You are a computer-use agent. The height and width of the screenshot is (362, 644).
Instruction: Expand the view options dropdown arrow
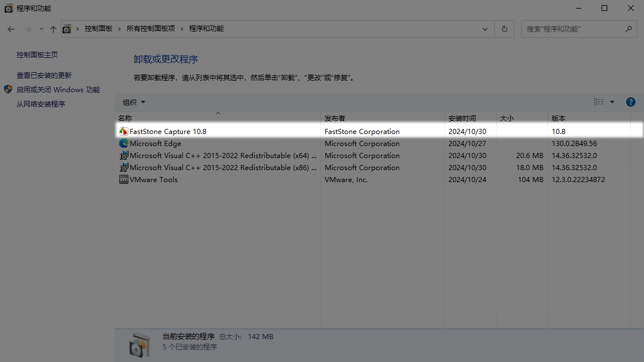click(612, 102)
